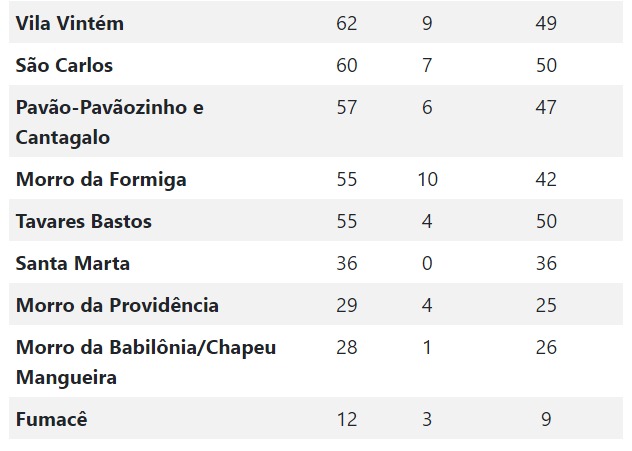The height and width of the screenshot is (451, 632).
Task: Select Pavão-Pavãozinho e Cantagalo label
Action: 110,122
